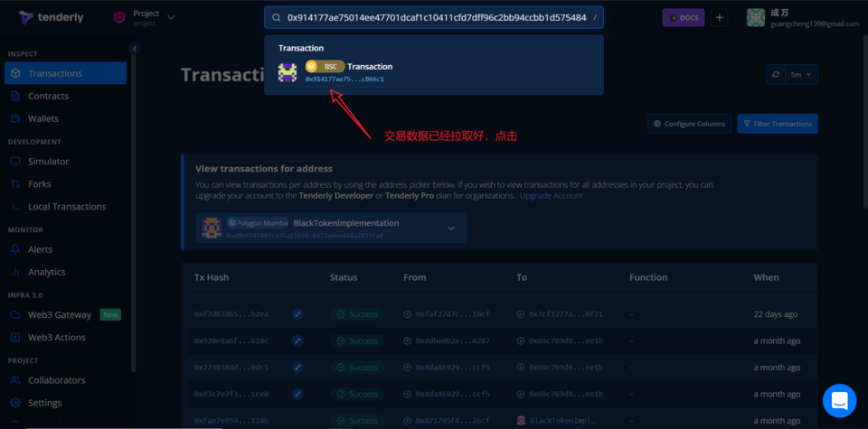Open Transactions in the sidebar
This screenshot has width=868, height=429.
65,73
